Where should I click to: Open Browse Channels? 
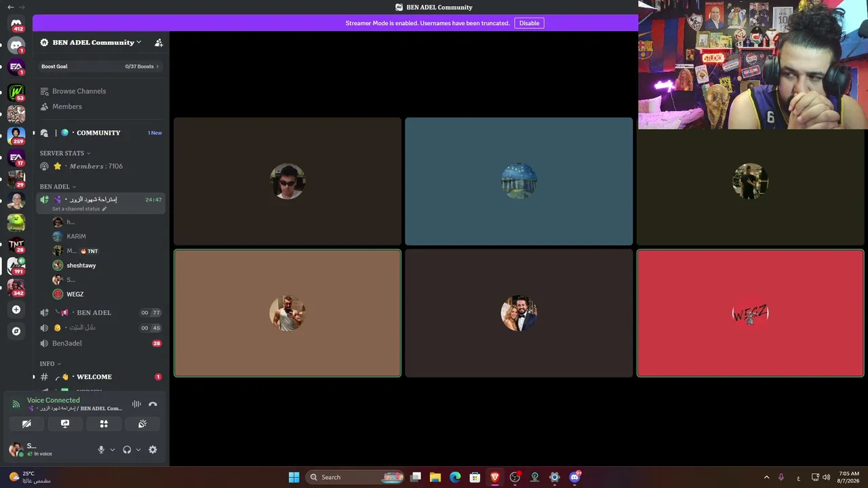pyautogui.click(x=102, y=91)
